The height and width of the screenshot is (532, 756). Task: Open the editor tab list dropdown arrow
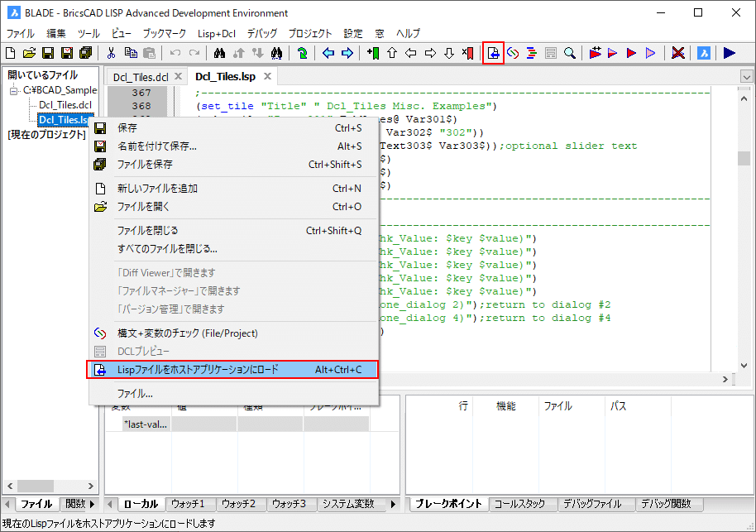point(746,77)
